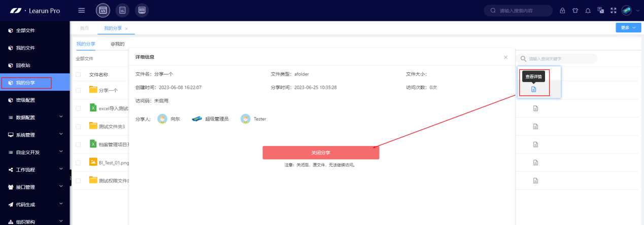
Task: Click the 分享一个 folder icon
Action: pos(93,90)
